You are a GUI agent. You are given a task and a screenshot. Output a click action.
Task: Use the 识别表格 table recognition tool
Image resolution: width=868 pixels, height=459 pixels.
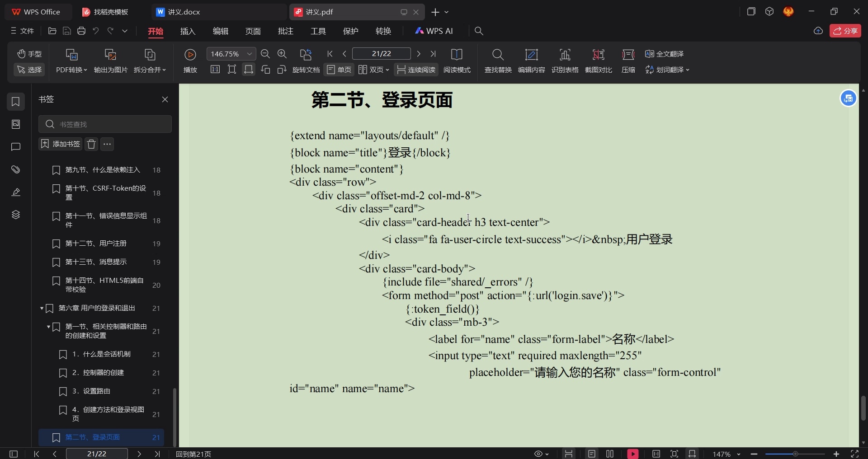tap(566, 61)
